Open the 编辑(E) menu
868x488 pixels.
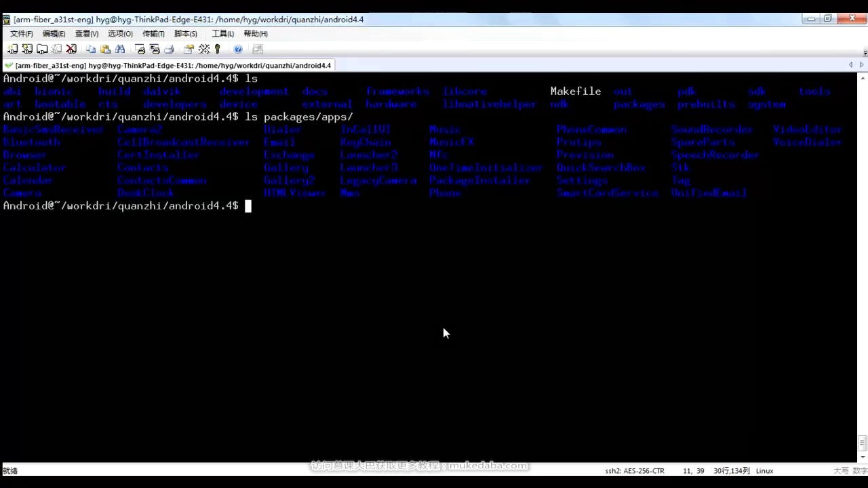tap(54, 33)
